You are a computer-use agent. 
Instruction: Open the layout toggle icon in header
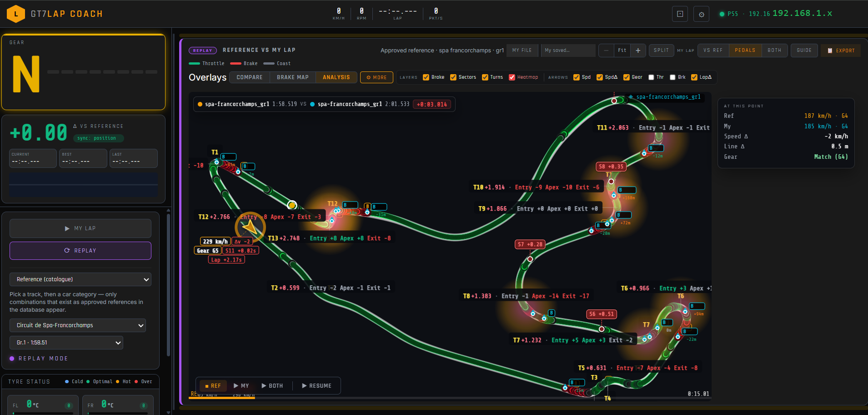coord(680,14)
